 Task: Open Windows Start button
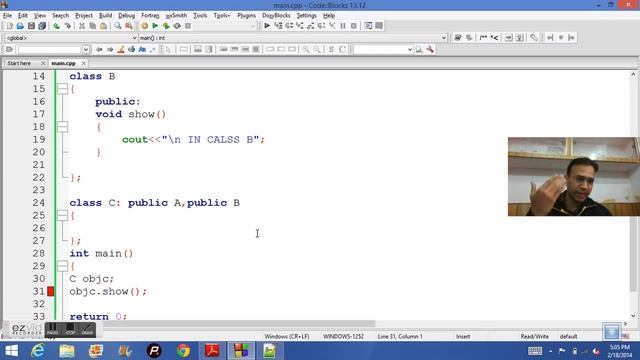click(11, 351)
